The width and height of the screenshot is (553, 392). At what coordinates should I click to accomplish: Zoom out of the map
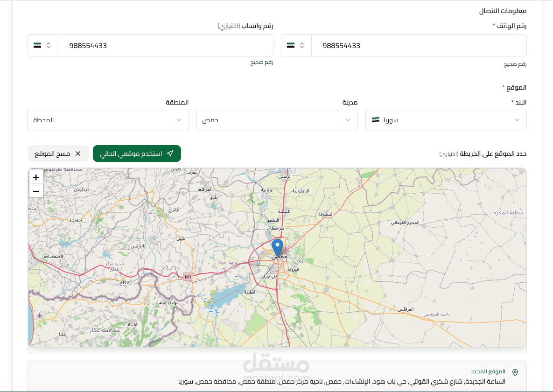coord(36,191)
